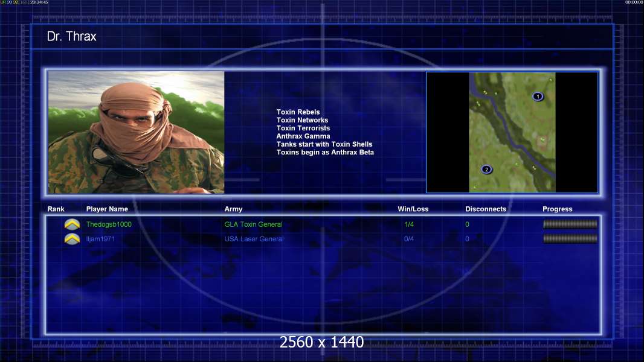Click the map preview thumbnail
This screenshot has height=362, width=644.
coord(512,132)
